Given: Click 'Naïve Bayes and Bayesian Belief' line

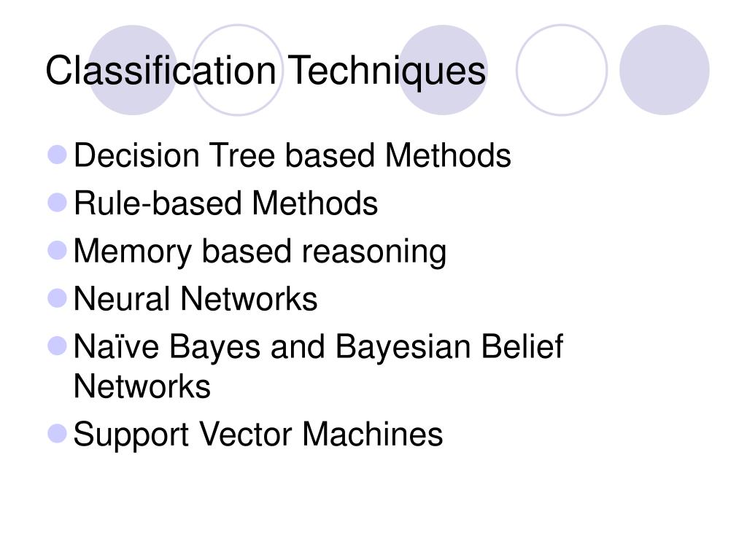Looking at the screenshot, I should pyautogui.click(x=318, y=346).
